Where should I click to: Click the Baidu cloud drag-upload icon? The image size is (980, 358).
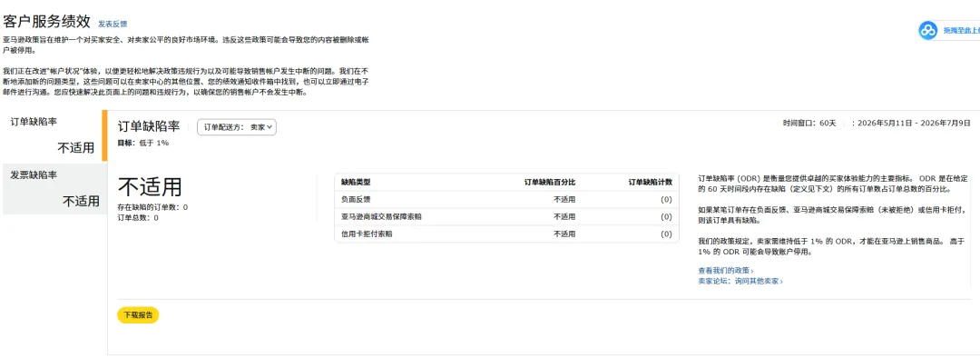click(x=928, y=30)
